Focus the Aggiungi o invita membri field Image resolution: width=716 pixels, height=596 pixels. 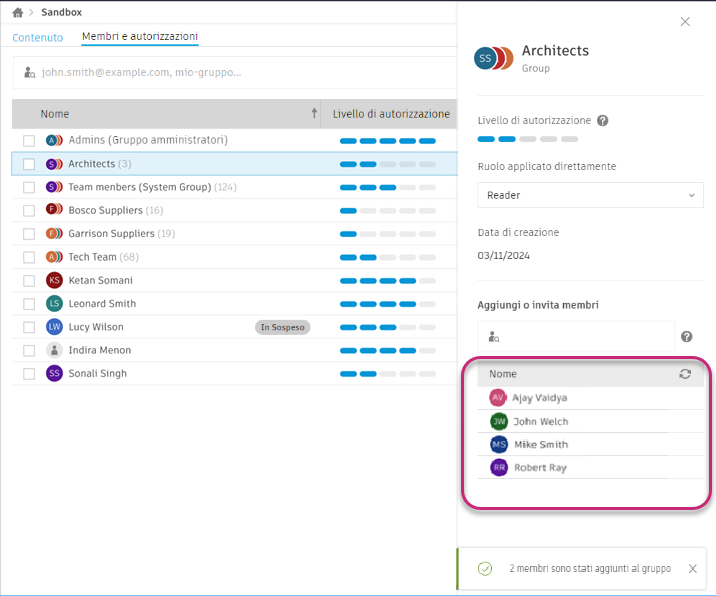(x=576, y=337)
